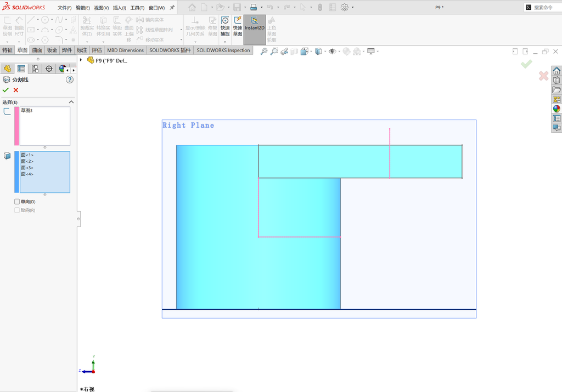Open the DimXpertManager crosshair tab
The width and height of the screenshot is (562, 392).
[49, 69]
